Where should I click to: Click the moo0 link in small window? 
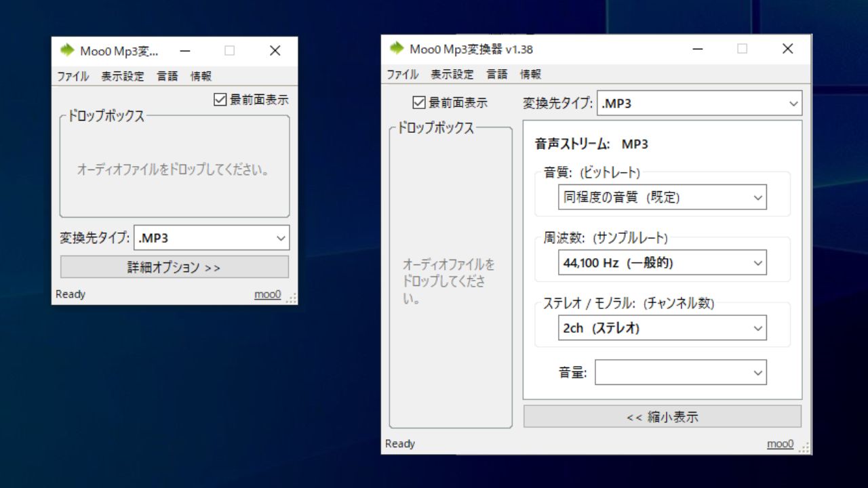point(267,294)
